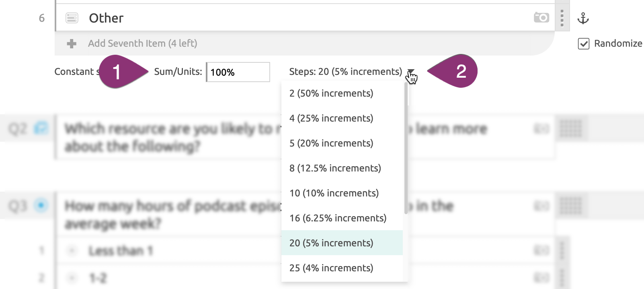Select highlighted 20 (5% increments) option
Image resolution: width=644 pixels, height=289 pixels.
[342, 243]
